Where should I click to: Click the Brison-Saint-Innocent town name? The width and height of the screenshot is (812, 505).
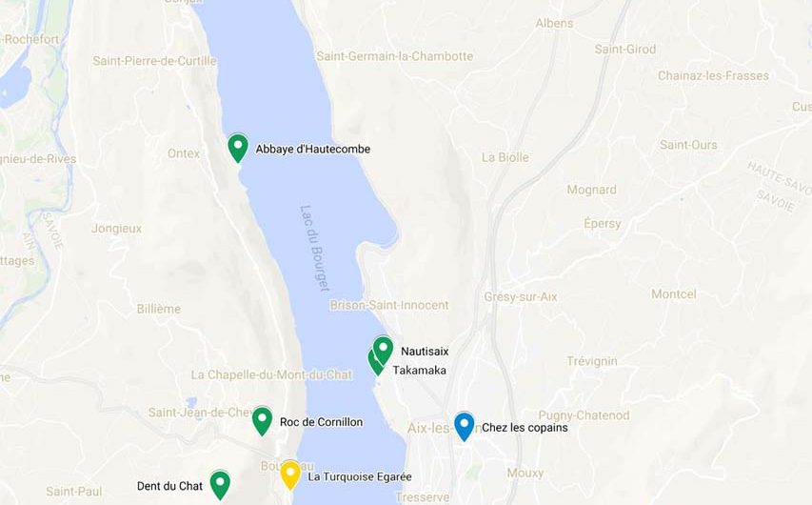click(x=389, y=305)
